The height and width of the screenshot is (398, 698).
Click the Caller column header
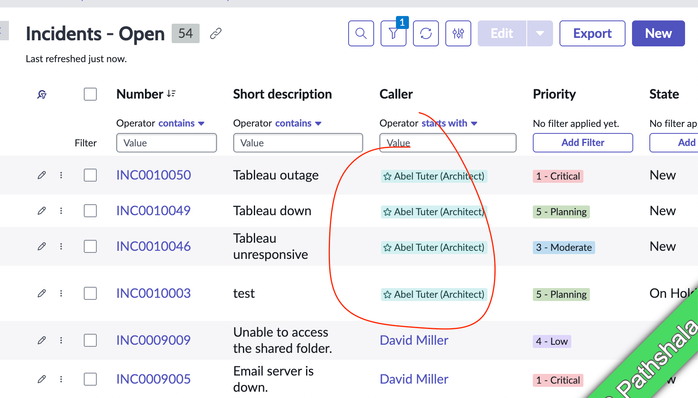396,94
